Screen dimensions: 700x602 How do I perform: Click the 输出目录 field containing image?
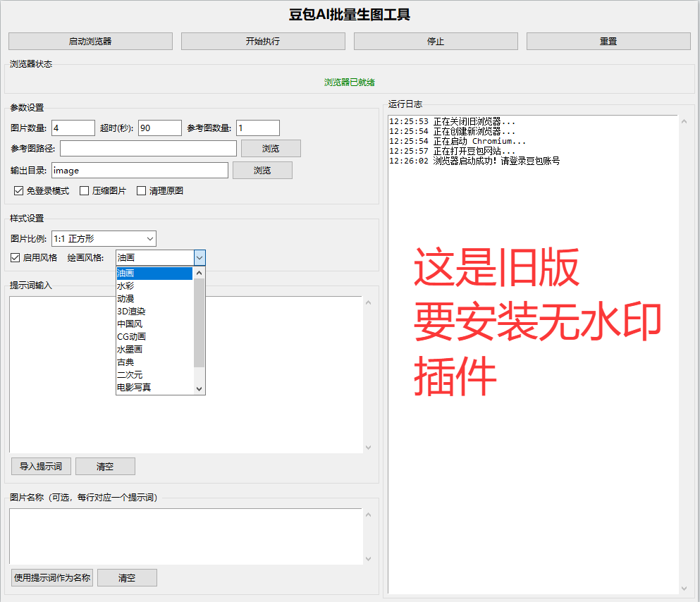tap(140, 171)
